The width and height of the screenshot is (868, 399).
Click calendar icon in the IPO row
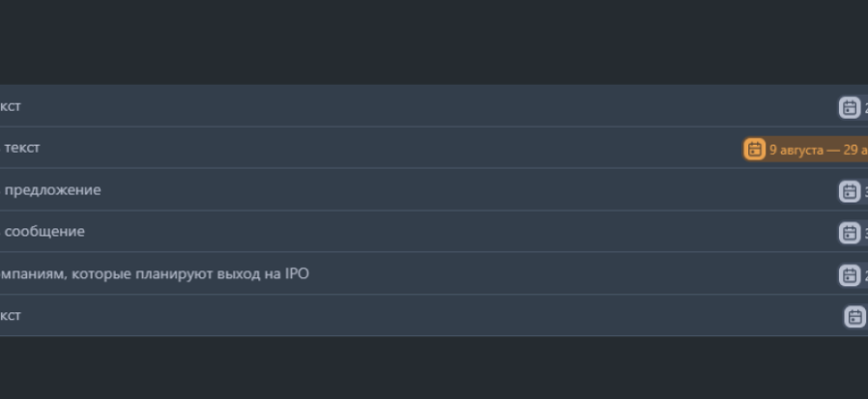coord(849,275)
